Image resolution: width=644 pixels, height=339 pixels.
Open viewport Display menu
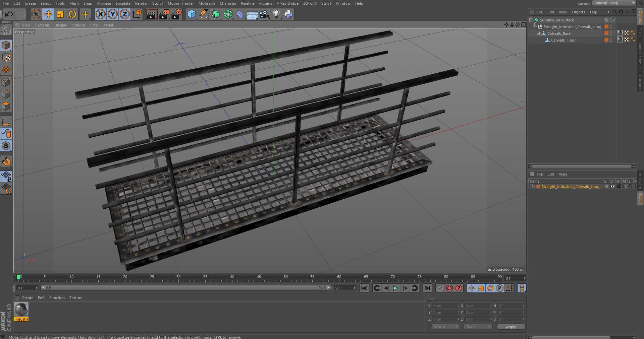60,25
